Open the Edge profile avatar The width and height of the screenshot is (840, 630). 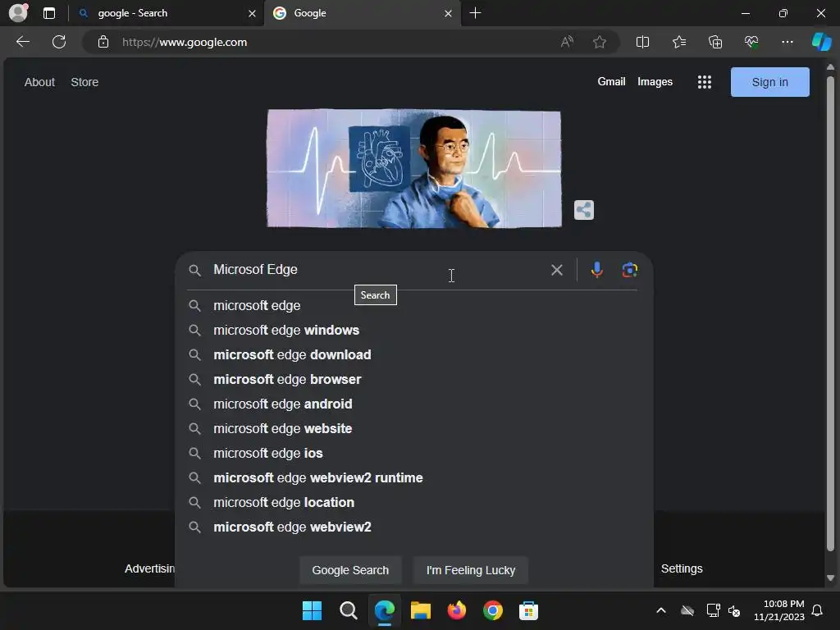tap(18, 13)
